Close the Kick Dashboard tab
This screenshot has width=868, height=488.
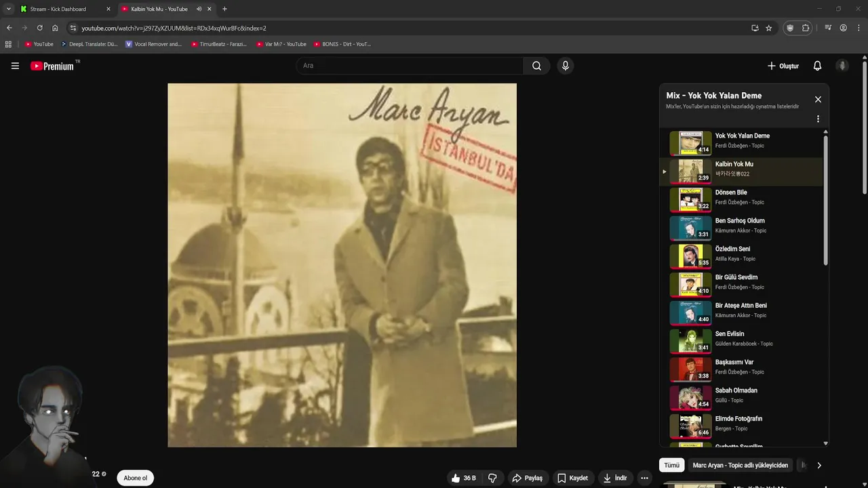pyautogui.click(x=108, y=9)
